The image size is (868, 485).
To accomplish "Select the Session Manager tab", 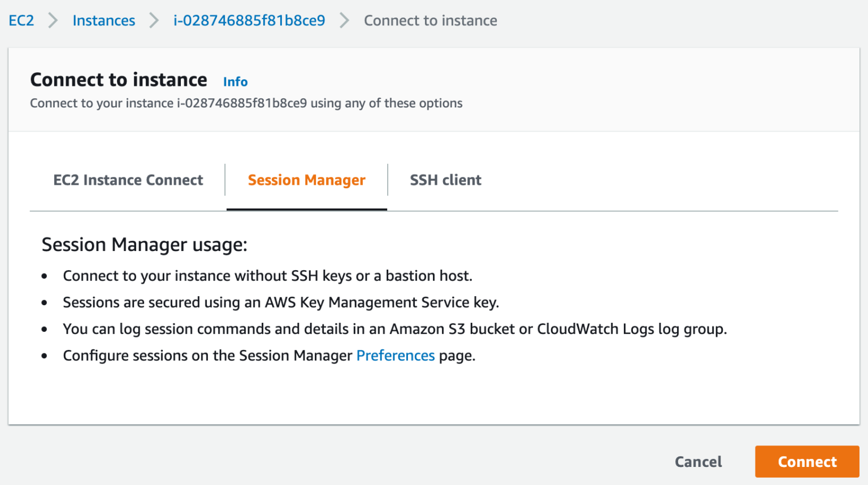I will 306,180.
